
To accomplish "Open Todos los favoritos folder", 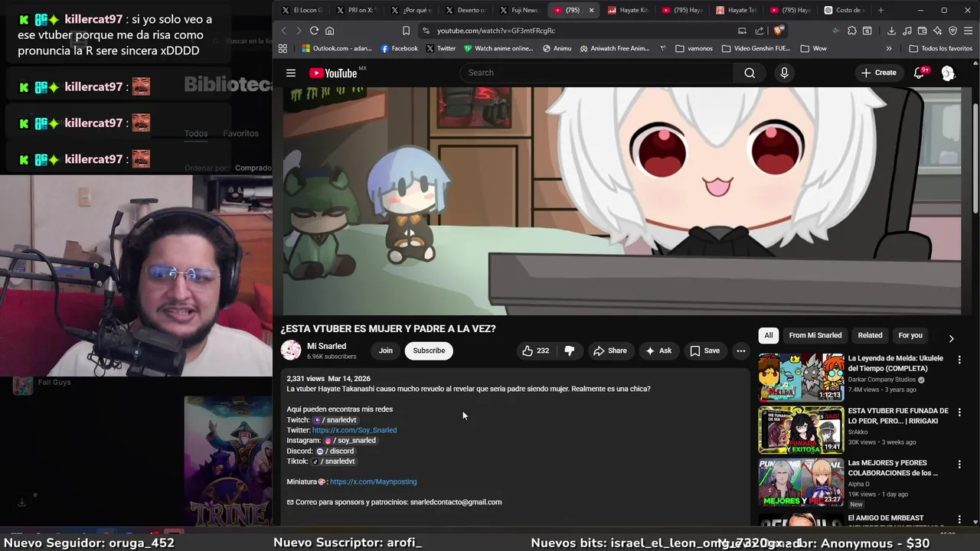I will coord(940,48).
